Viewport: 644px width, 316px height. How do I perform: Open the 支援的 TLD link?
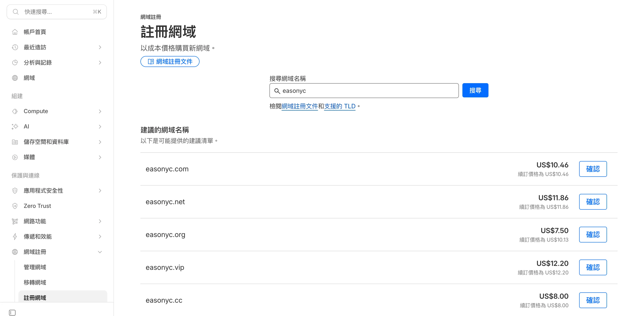[340, 106]
